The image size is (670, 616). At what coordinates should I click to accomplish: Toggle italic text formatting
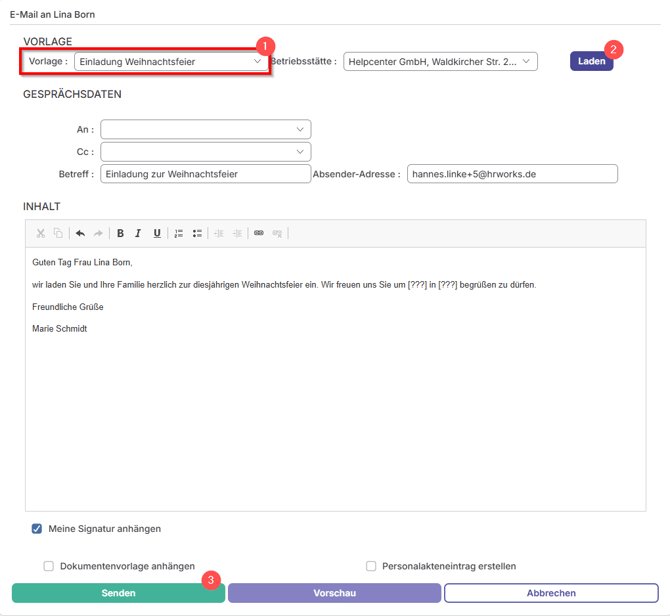(138, 233)
